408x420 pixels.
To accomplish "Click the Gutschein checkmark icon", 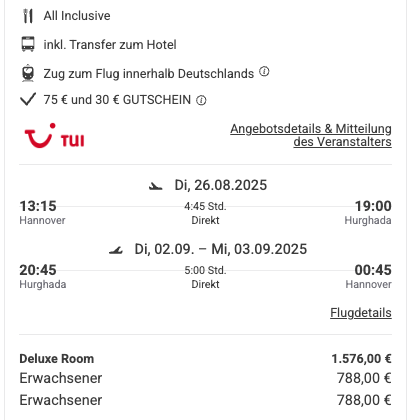I will (28, 99).
